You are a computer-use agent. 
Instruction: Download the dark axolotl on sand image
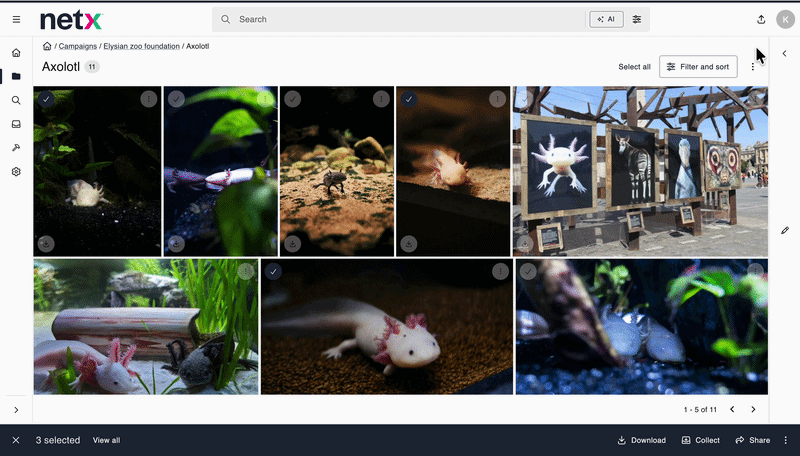[293, 244]
